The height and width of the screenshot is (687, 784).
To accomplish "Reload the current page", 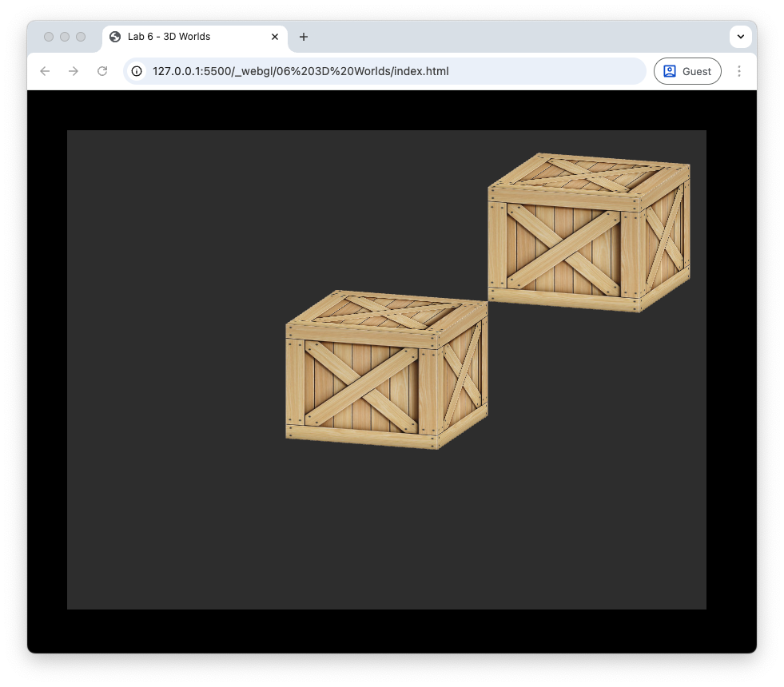I will click(x=102, y=71).
